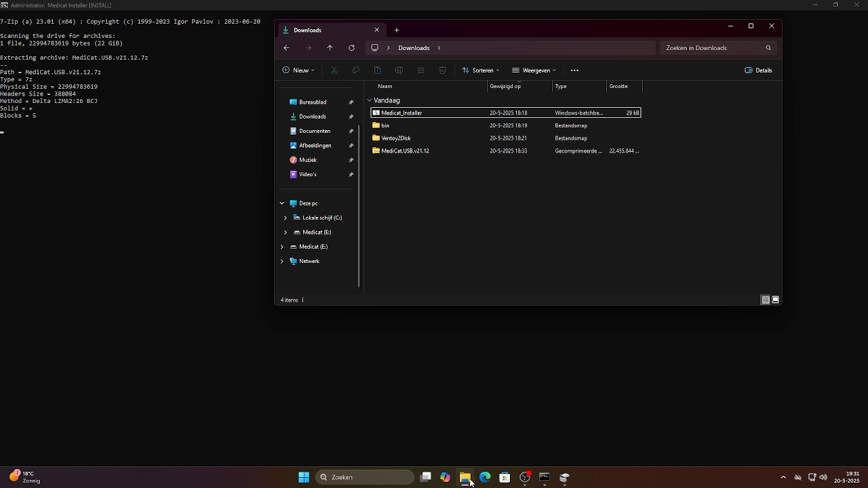Unpin Afbeeldingen from quick access
868x488 pixels.
351,146
